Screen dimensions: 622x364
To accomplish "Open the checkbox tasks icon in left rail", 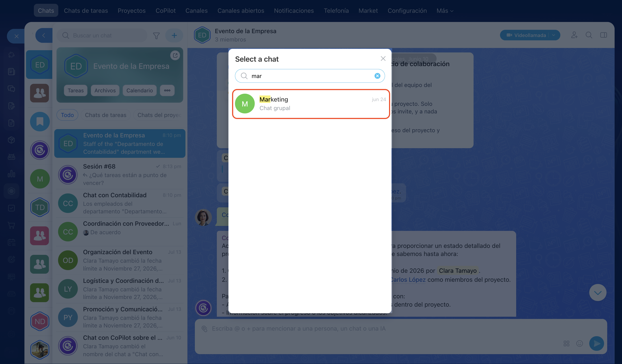I will tap(11, 208).
